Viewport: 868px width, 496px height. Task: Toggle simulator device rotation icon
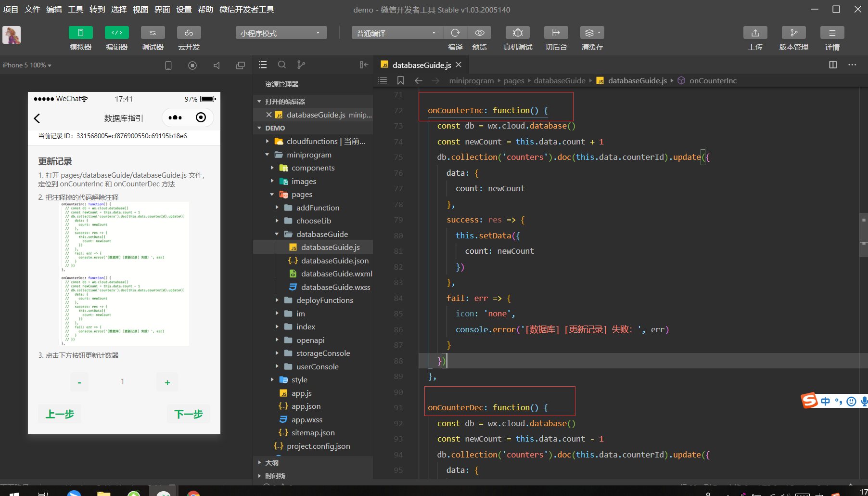168,65
